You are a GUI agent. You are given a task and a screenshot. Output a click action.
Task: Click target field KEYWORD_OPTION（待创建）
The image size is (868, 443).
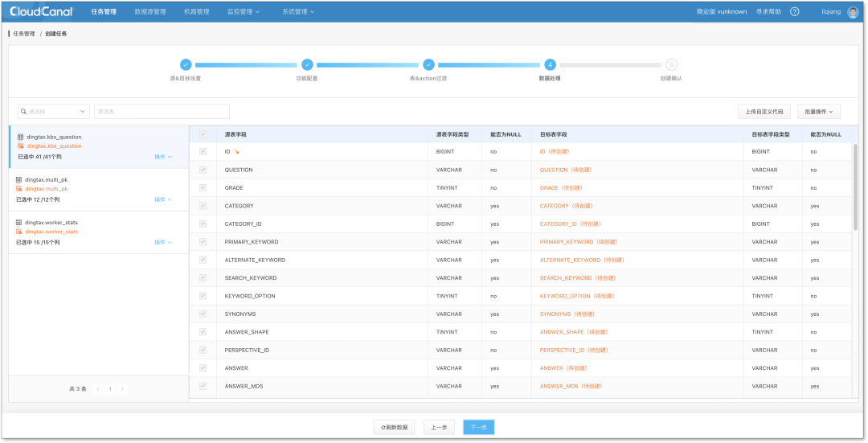click(577, 296)
